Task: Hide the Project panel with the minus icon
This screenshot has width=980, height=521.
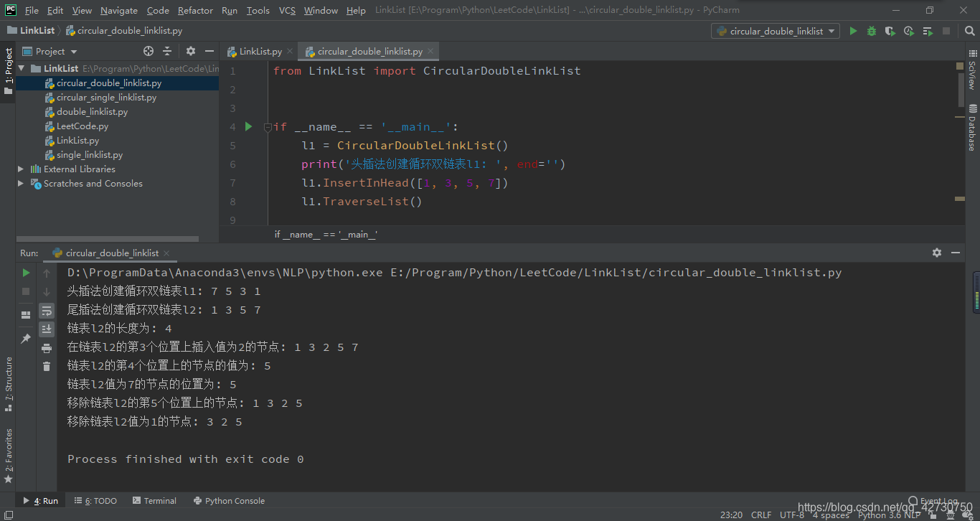Action: coord(209,51)
